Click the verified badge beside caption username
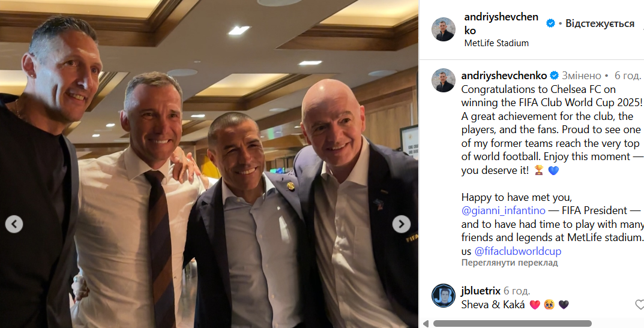The height and width of the screenshot is (328, 644). click(554, 76)
